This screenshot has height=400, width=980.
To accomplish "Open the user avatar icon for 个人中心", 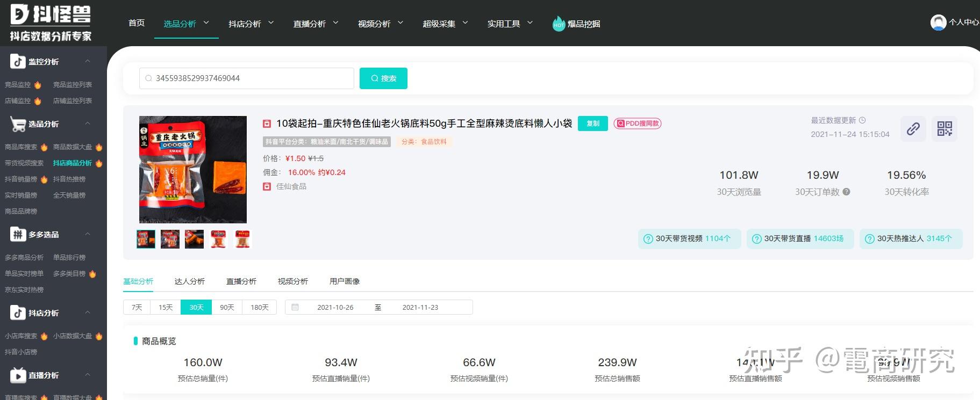I will (x=938, y=23).
